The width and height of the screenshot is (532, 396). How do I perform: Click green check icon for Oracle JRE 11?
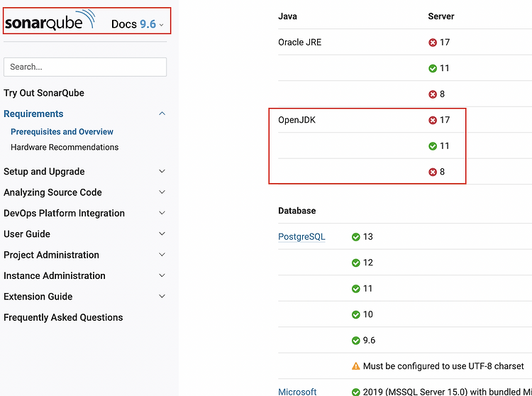point(433,68)
